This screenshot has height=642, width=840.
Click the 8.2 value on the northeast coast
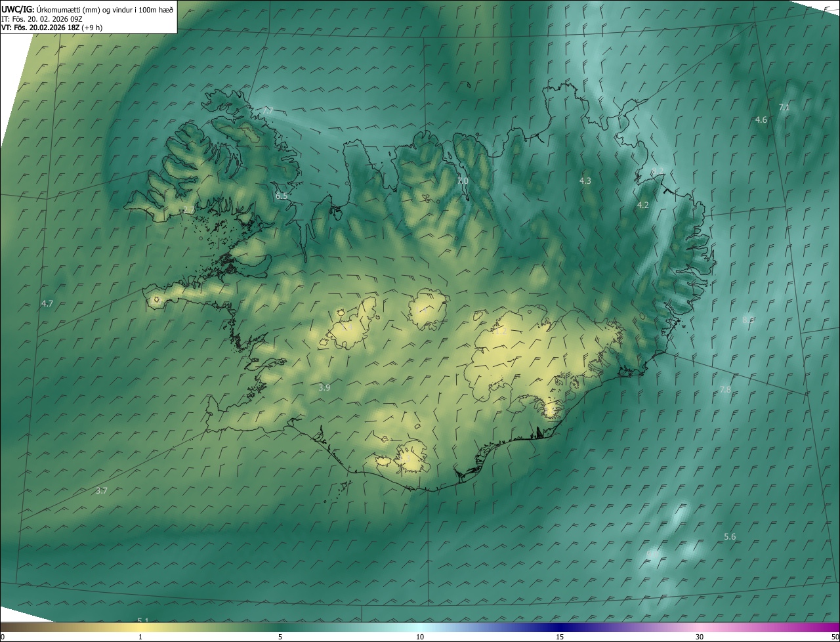(658, 172)
